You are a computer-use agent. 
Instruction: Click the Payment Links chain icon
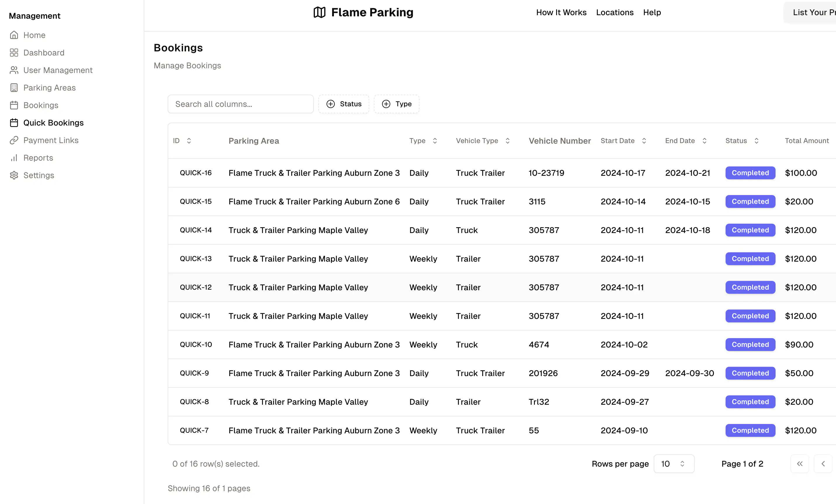point(14,140)
